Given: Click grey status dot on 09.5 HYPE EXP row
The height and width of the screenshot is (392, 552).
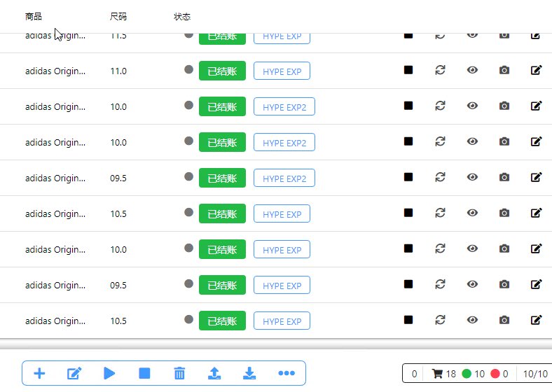Looking at the screenshot, I should 188,283.
